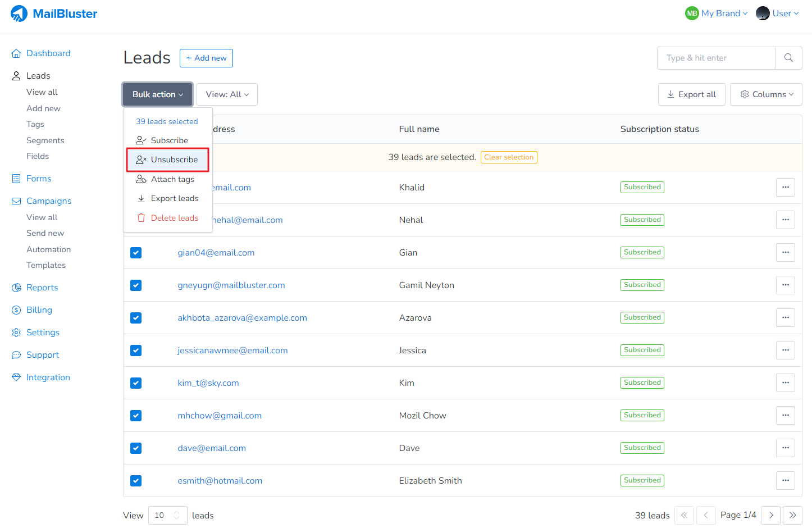
Task: Go to next page with arrow icon
Action: click(771, 515)
